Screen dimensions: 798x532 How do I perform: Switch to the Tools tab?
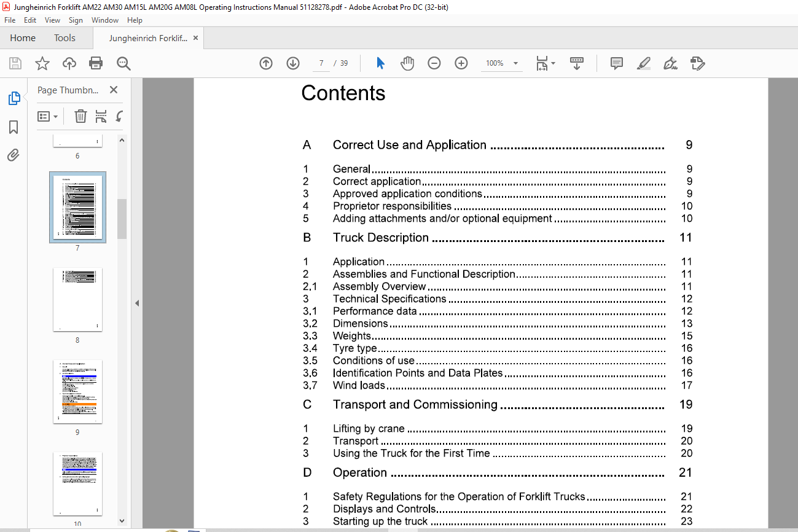coord(65,38)
